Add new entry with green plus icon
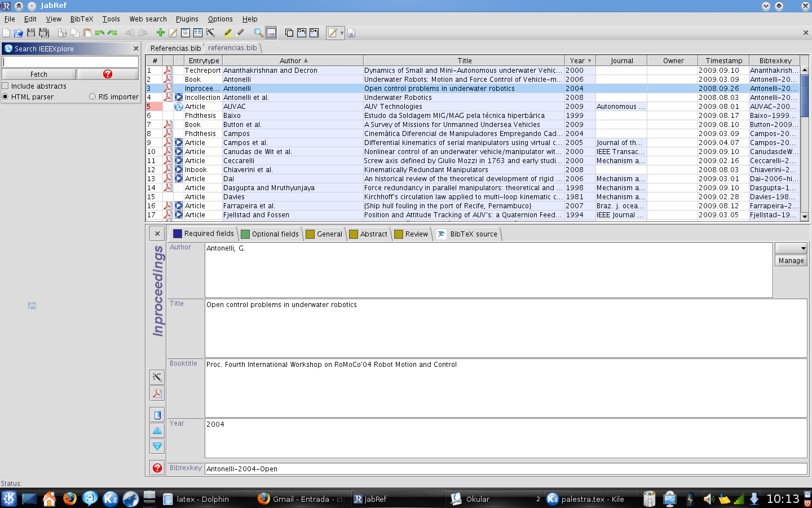Screen dimensions: 812x508 pos(161,33)
